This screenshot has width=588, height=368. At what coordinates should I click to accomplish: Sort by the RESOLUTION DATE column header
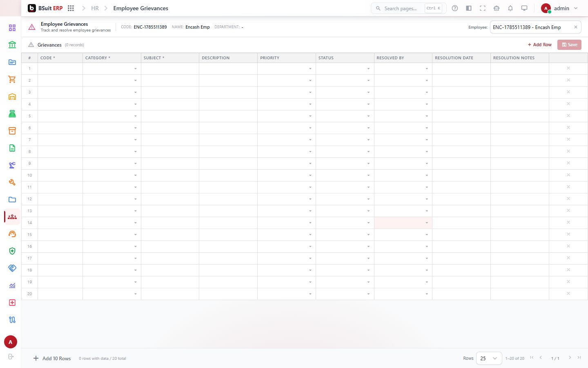461,58
